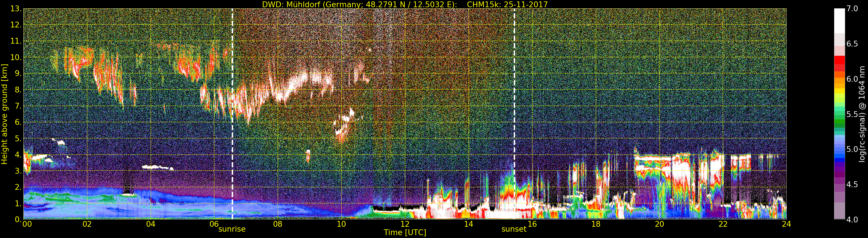
Task: Click the "14" time axis tick label
Action: 468,224
